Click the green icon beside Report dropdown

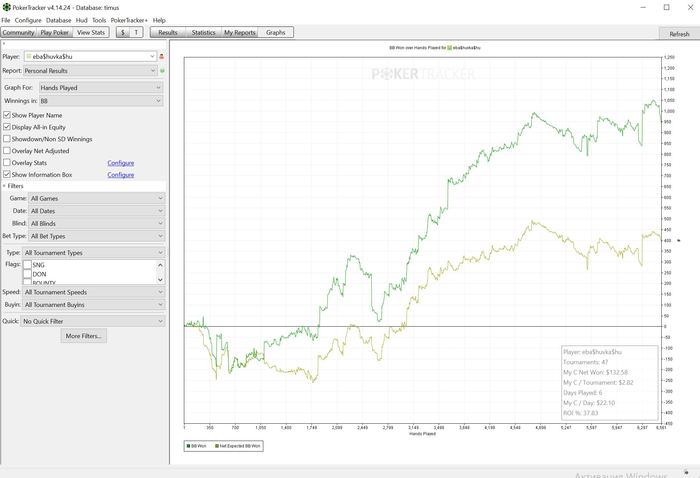pyautogui.click(x=162, y=71)
